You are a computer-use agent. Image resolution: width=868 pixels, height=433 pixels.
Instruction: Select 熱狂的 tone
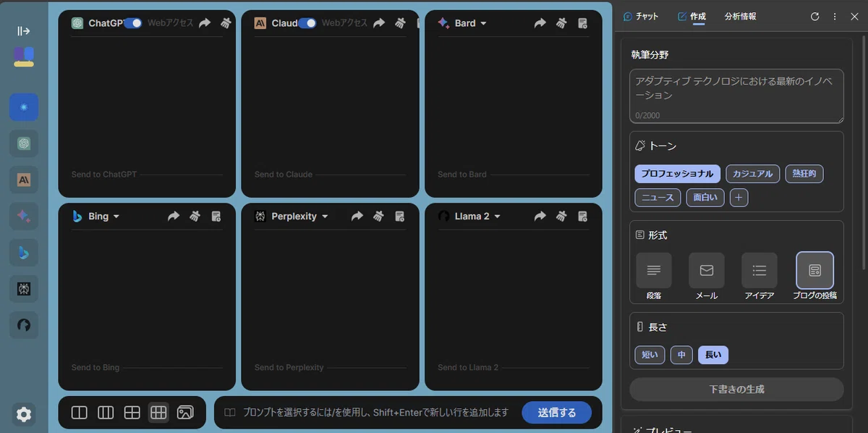(804, 174)
